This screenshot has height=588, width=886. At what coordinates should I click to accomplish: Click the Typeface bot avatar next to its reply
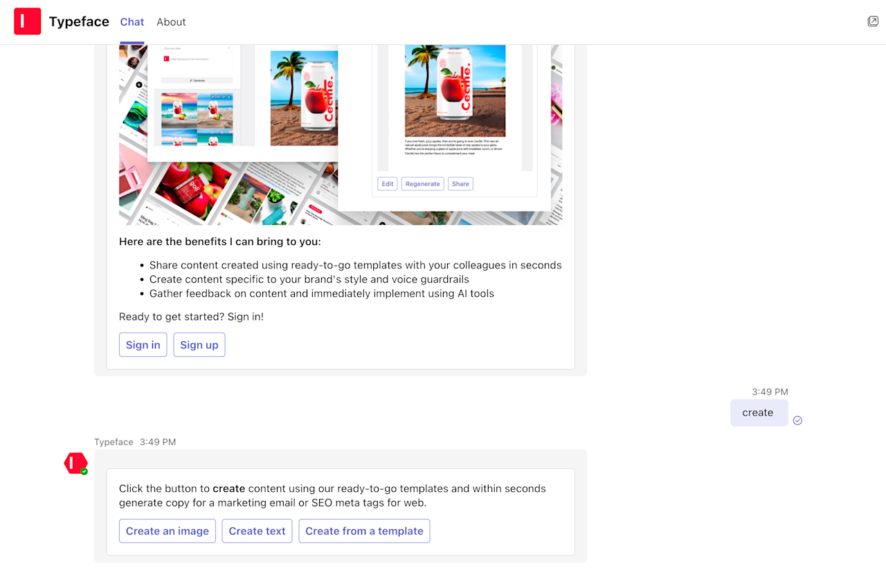click(x=75, y=462)
